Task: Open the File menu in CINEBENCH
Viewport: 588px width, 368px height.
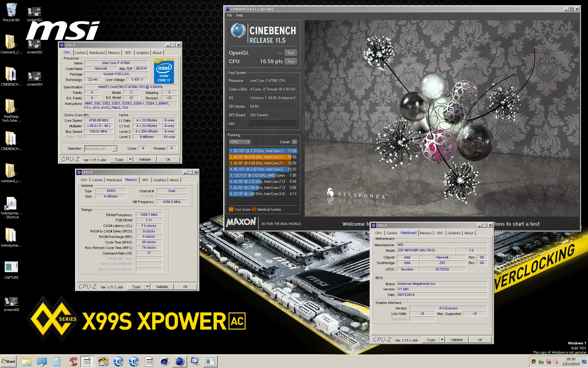Action: pyautogui.click(x=229, y=15)
